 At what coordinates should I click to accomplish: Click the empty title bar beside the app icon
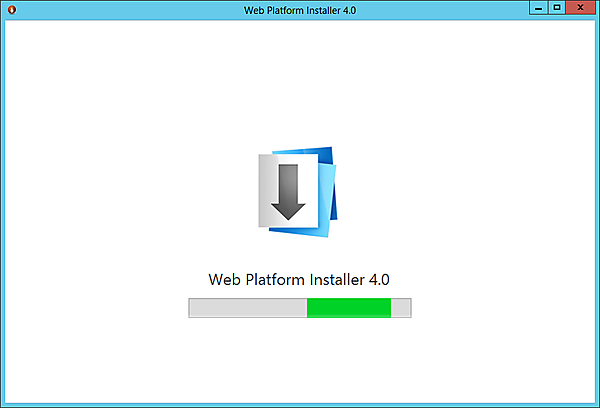pos(126,10)
